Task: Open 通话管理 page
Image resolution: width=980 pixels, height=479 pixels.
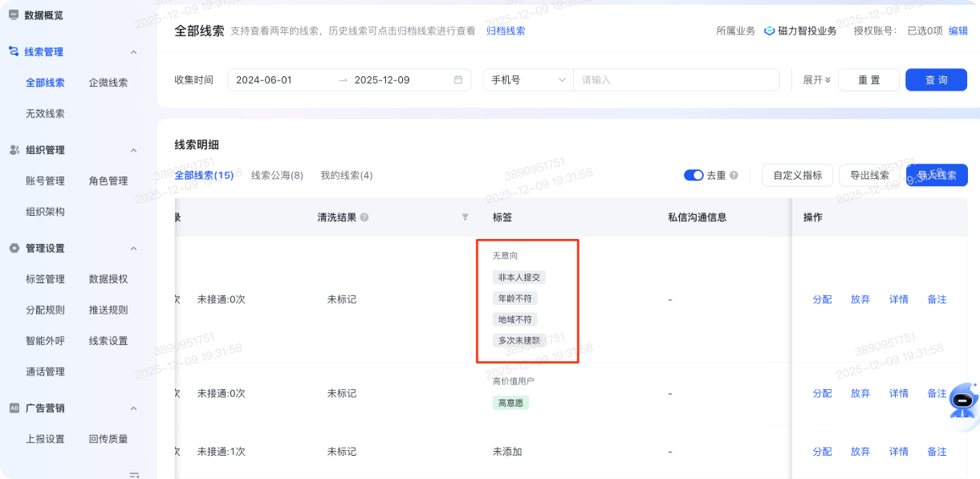Action: (45, 371)
